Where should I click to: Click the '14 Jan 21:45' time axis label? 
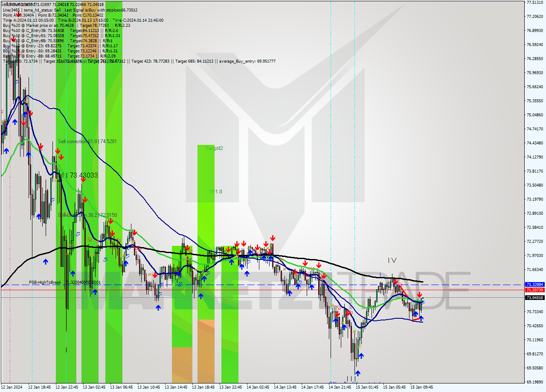[340, 387]
